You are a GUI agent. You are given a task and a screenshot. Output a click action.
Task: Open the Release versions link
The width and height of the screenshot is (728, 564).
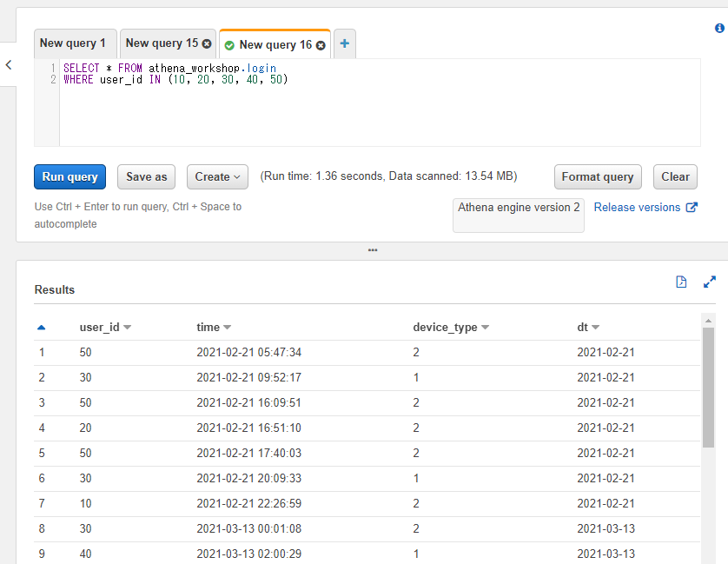637,207
